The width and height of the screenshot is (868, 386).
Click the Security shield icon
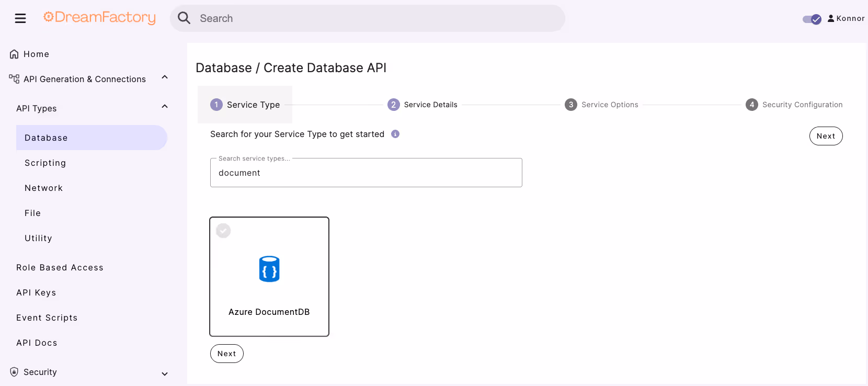click(x=14, y=372)
